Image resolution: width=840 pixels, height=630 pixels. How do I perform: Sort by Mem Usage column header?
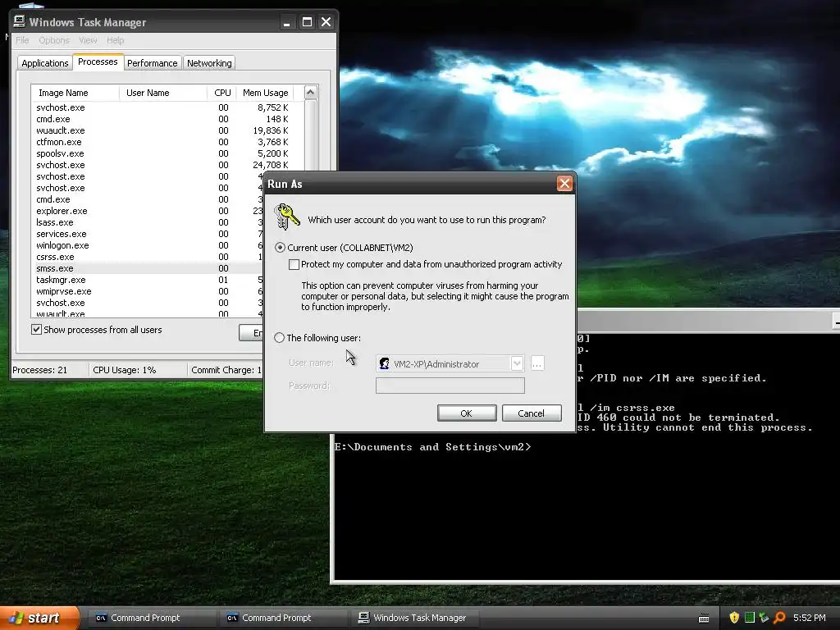pyautogui.click(x=265, y=93)
